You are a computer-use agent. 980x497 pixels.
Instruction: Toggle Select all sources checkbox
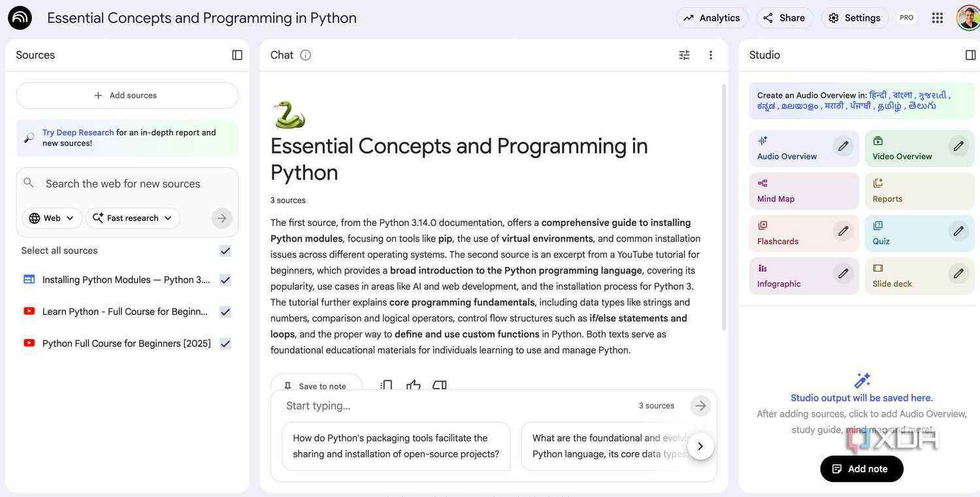(x=225, y=251)
